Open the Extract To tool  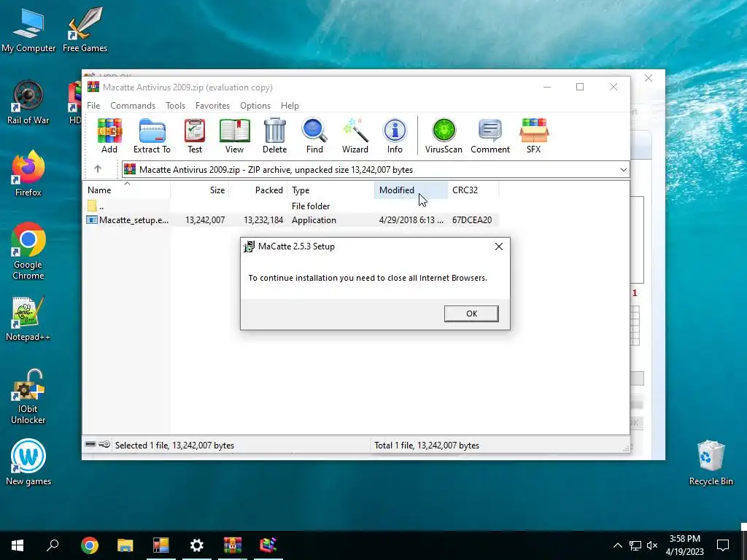pos(152,136)
